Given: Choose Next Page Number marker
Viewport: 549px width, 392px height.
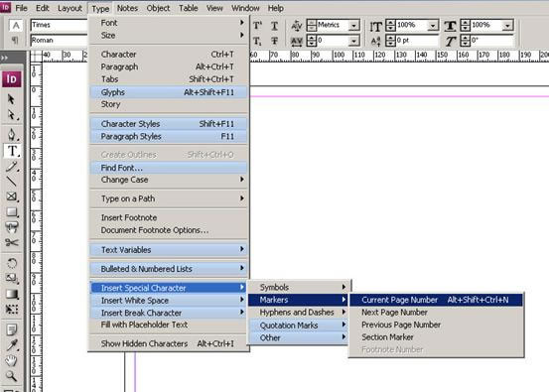Looking at the screenshot, I should click(x=436, y=313).
